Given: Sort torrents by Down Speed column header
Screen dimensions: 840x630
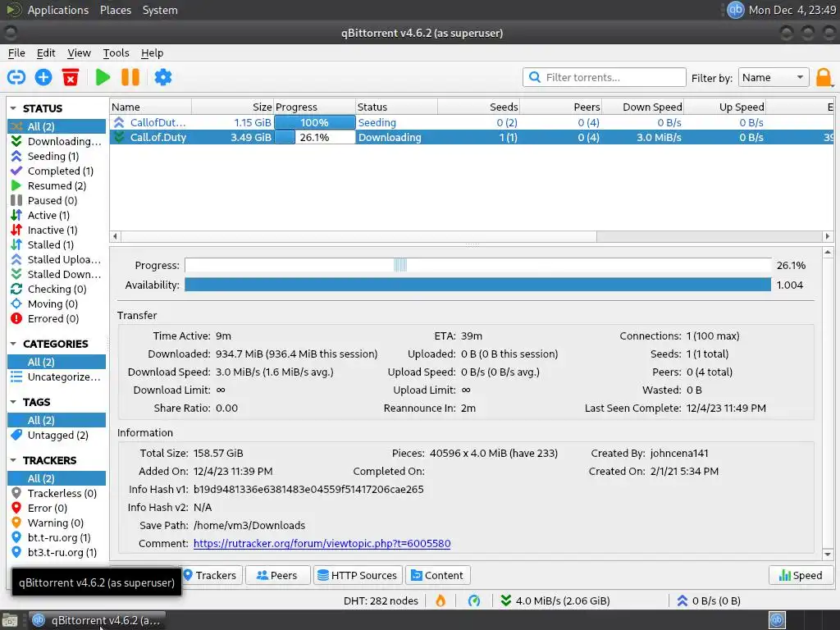Looking at the screenshot, I should click(643, 107).
